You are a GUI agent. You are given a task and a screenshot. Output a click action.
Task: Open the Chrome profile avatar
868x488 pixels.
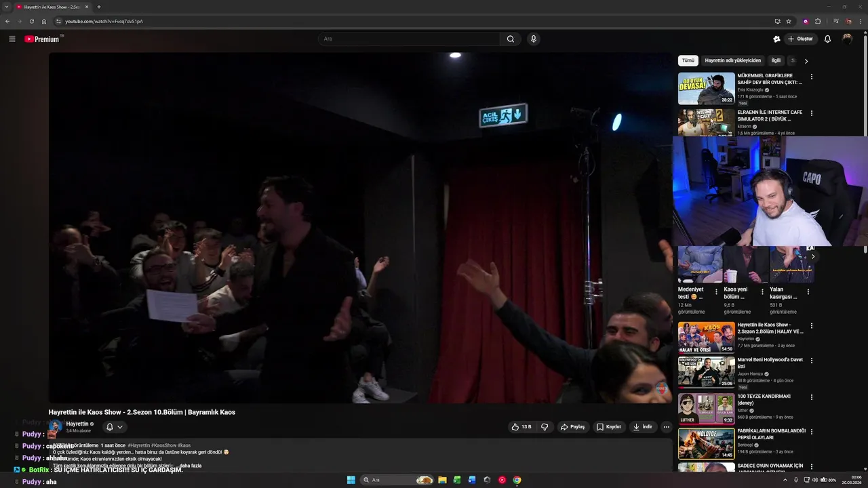(x=848, y=21)
